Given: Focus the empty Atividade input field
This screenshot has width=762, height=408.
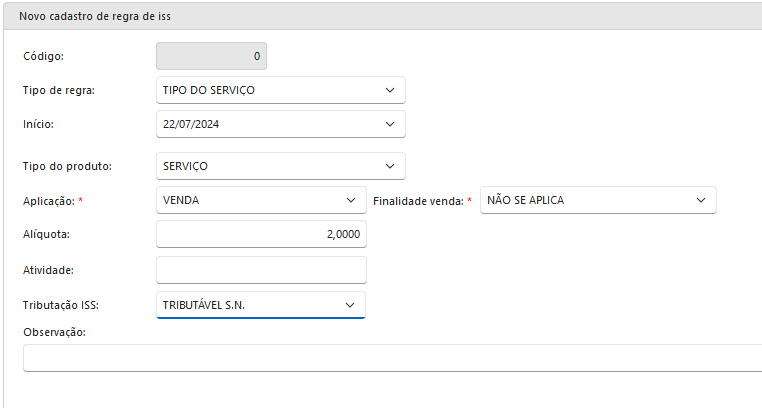Looking at the screenshot, I should (262, 270).
